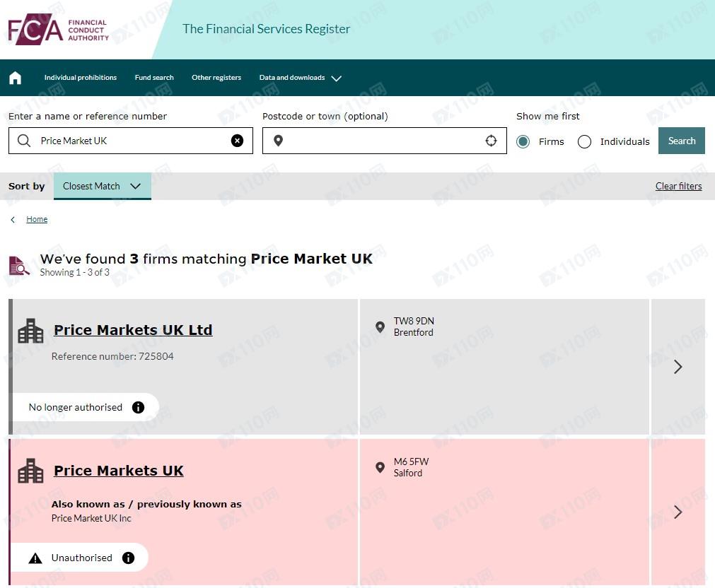This screenshot has height=588, width=715.
Task: Click the Clear filters link
Action: [678, 186]
